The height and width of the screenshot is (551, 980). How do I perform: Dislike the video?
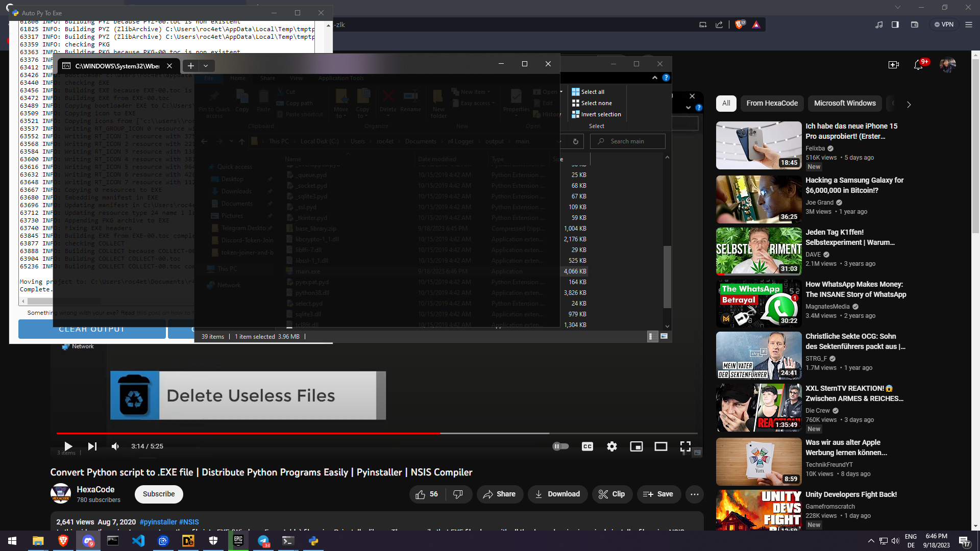[458, 494]
